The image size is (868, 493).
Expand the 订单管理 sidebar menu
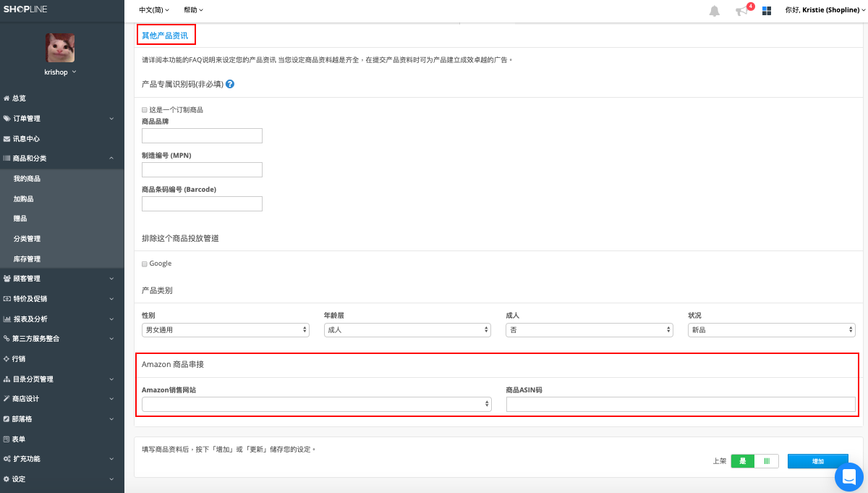[111, 118]
